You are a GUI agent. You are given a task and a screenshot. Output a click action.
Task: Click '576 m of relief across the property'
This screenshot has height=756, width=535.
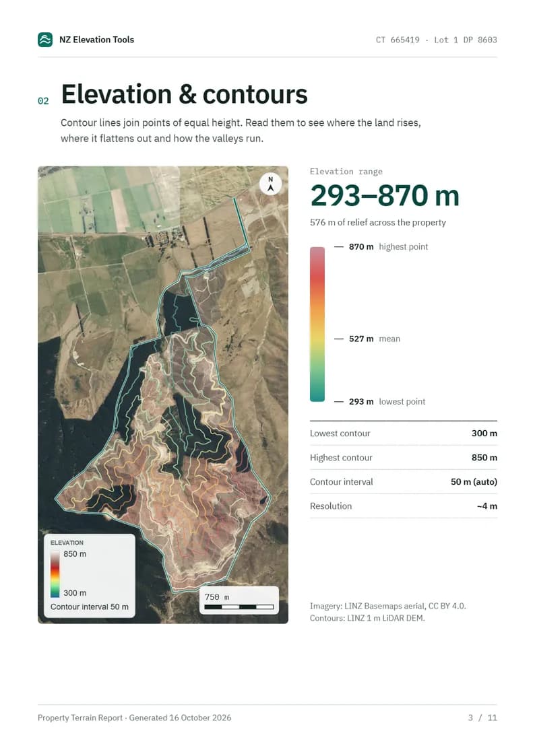(378, 222)
